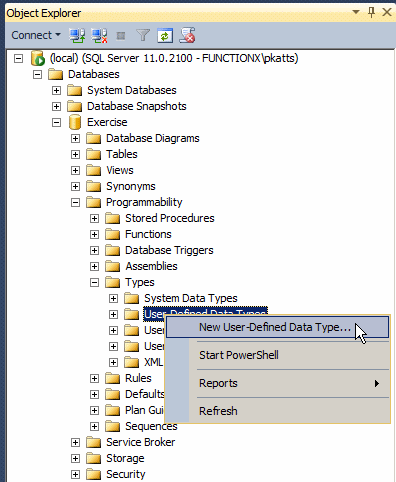Close the Object Explorer panel
The width and height of the screenshot is (396, 482).
pyautogui.click(x=387, y=12)
